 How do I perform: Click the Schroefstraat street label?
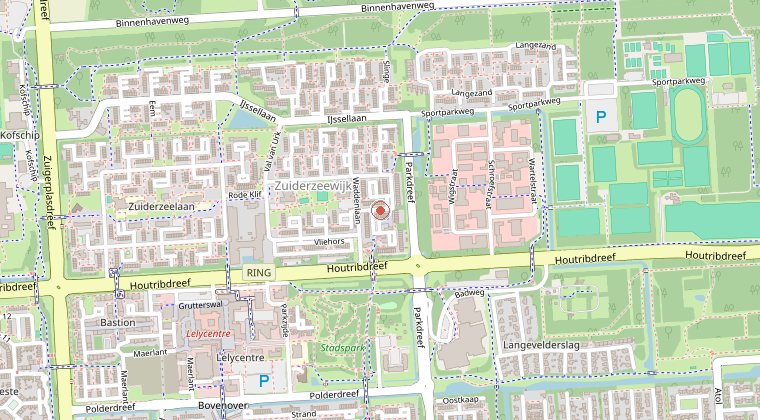click(490, 185)
